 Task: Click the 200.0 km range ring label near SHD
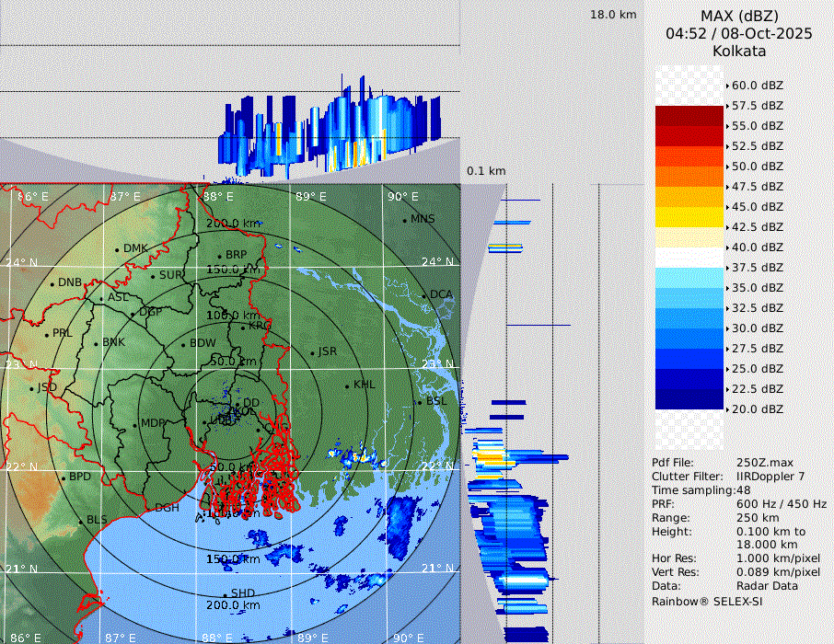[x=234, y=605]
